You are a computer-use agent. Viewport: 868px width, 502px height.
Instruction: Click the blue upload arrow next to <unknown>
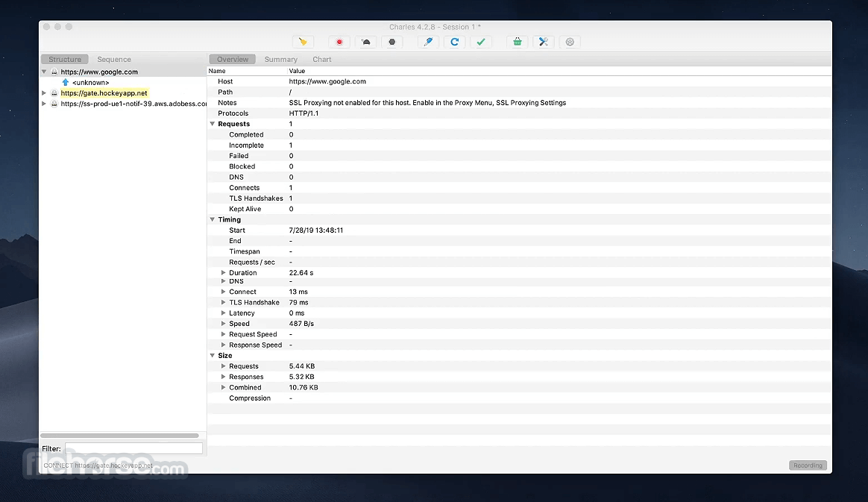pos(66,83)
